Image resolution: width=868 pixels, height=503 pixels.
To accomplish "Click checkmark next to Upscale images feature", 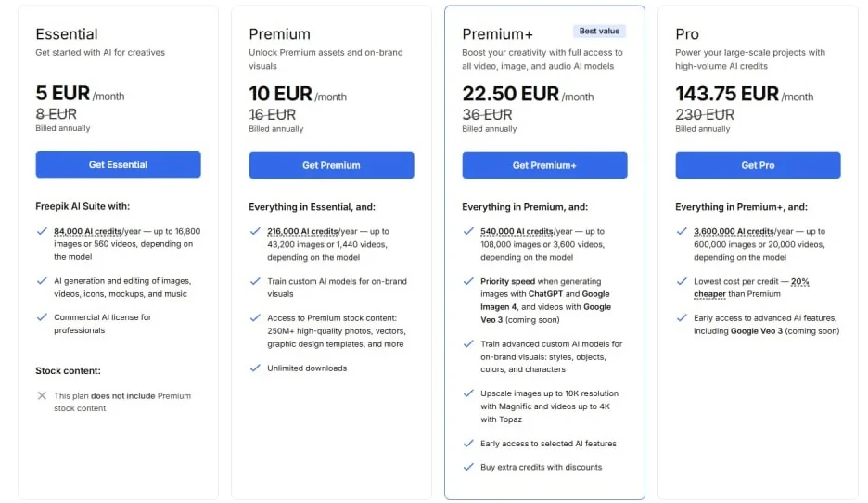I will pos(468,393).
